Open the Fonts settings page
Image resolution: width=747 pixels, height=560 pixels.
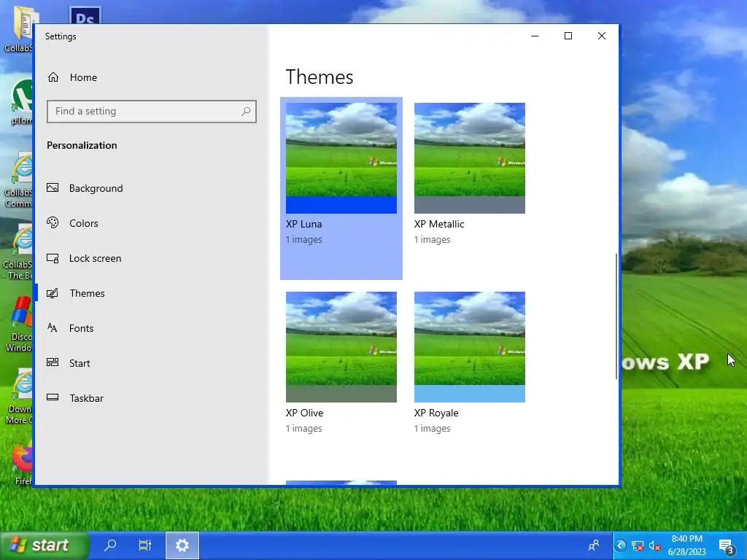tap(70, 328)
